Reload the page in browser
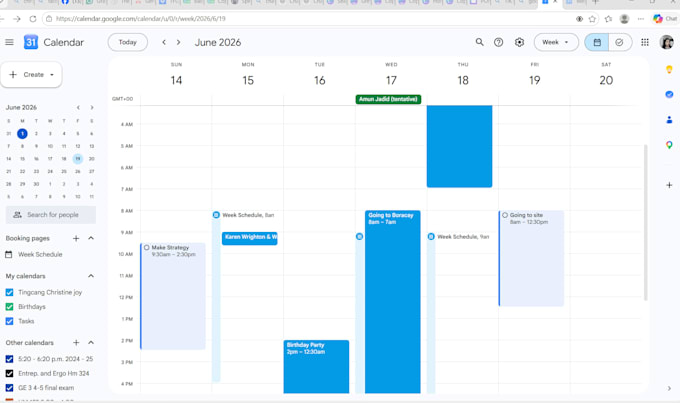680x403 pixels. 33,19
